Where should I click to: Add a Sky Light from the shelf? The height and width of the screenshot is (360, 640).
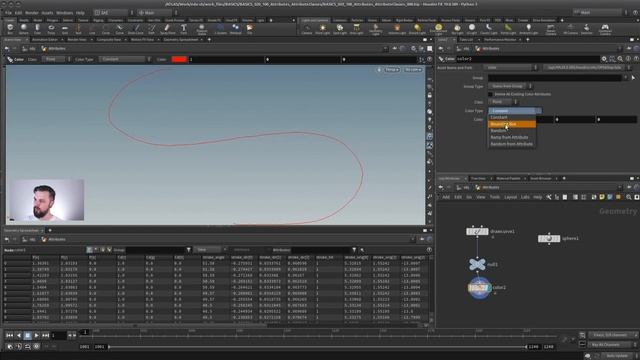tap(457, 29)
